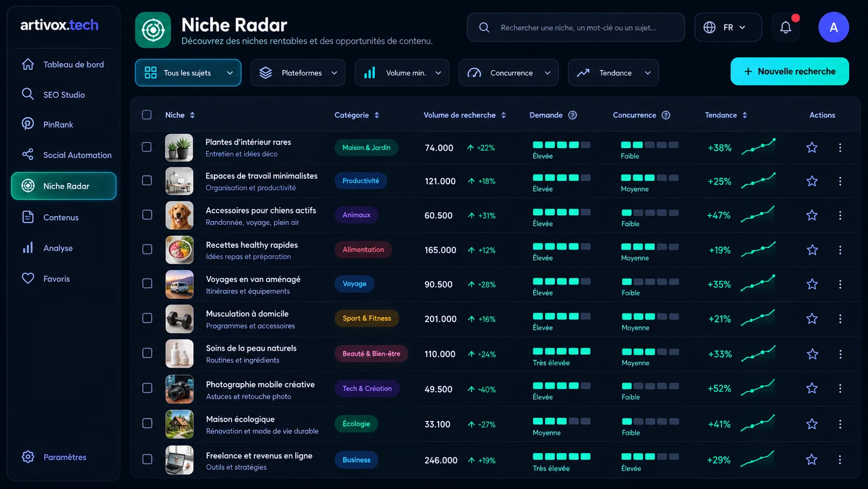
Task: Open more actions for Espaces de travail minimalistes
Action: pyautogui.click(x=840, y=181)
